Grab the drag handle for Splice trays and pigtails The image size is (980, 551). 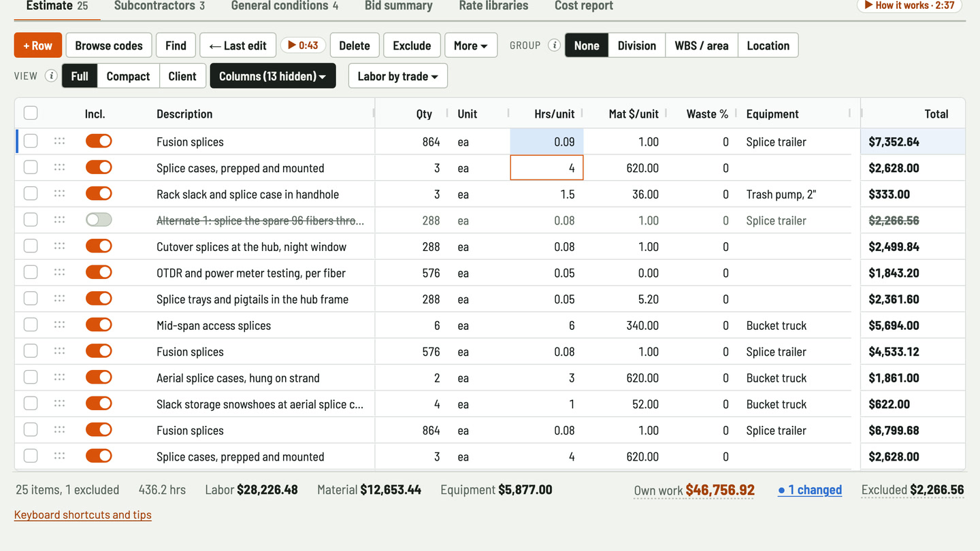tap(59, 299)
